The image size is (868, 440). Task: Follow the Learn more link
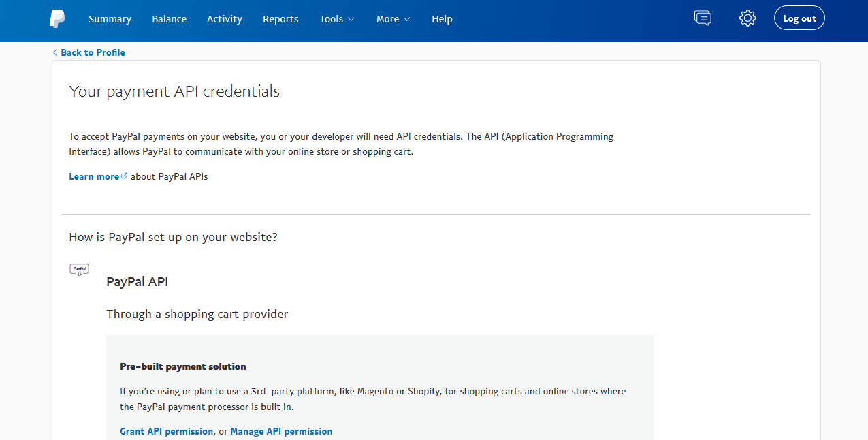tap(94, 176)
